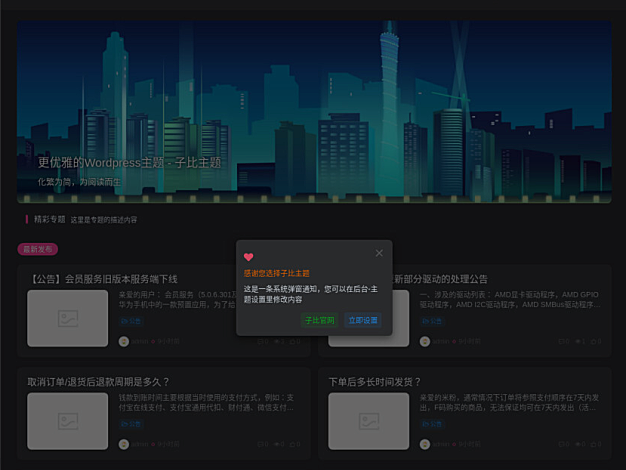Click like icon on 取消订单 post
This screenshot has width=626, height=470.
click(292, 444)
